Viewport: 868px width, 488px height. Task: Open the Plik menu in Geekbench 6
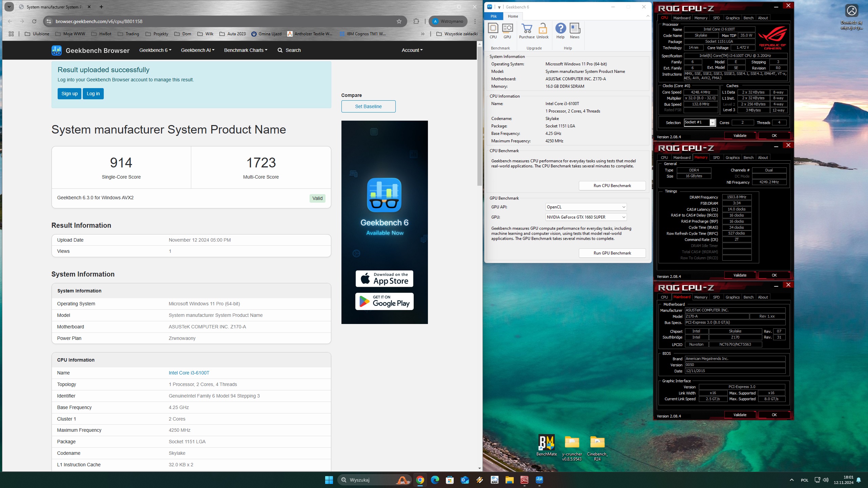(494, 16)
